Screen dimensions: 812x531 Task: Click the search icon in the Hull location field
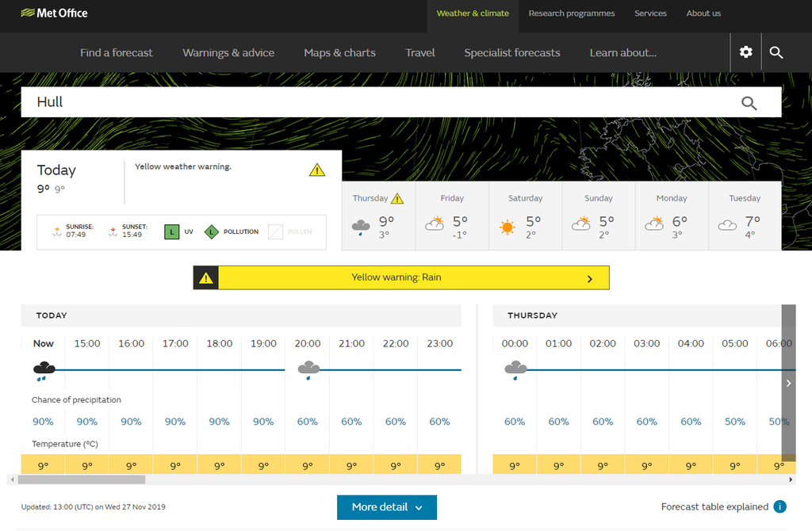click(749, 102)
